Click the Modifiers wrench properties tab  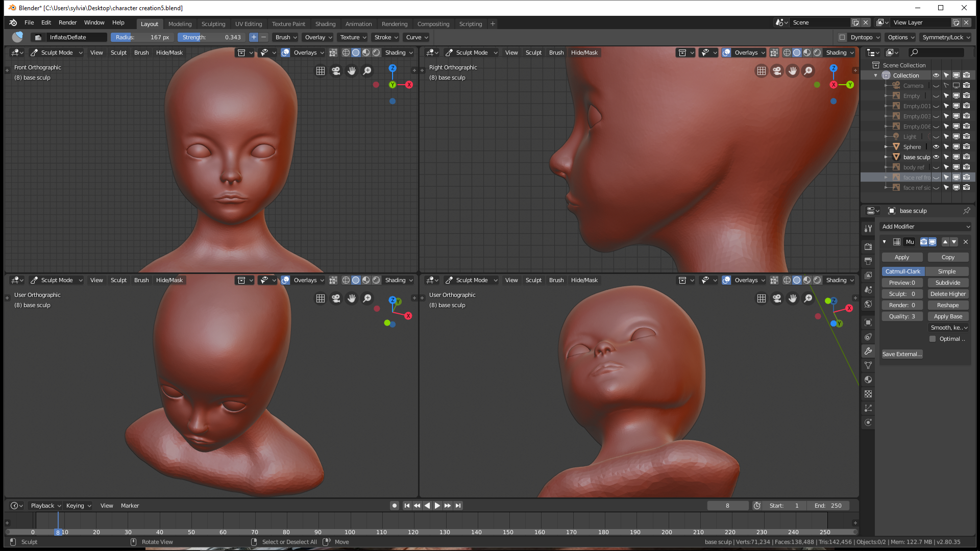point(868,351)
